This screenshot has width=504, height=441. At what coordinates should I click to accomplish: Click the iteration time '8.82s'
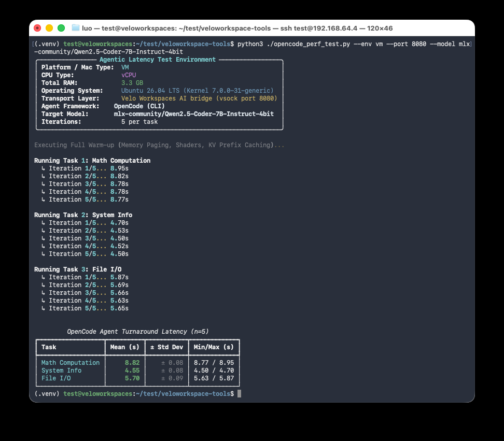[119, 176]
